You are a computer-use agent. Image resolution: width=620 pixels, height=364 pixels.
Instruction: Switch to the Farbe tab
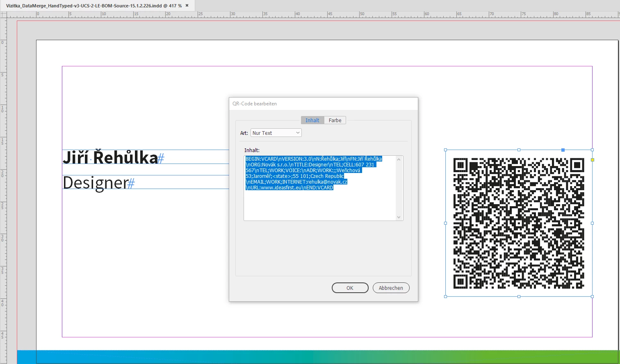(x=335, y=120)
